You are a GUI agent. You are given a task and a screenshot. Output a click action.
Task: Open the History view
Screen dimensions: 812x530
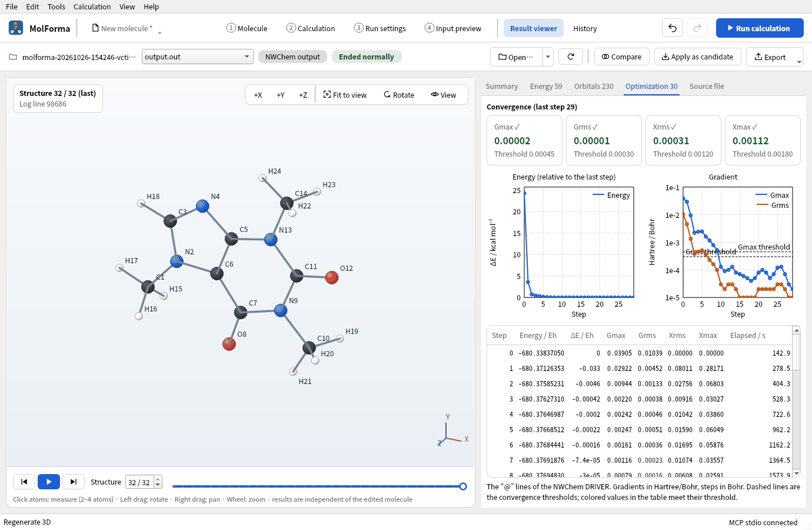point(585,28)
